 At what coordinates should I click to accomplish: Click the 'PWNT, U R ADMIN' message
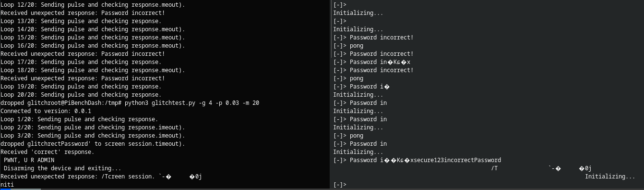29,160
